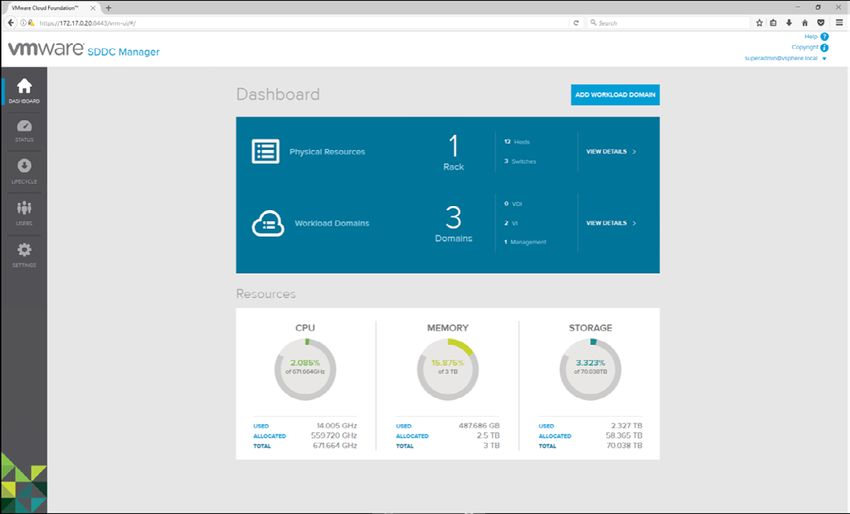Open the Pocket shield icon in toolbar
The width and height of the screenshot is (850, 514).
[821, 23]
